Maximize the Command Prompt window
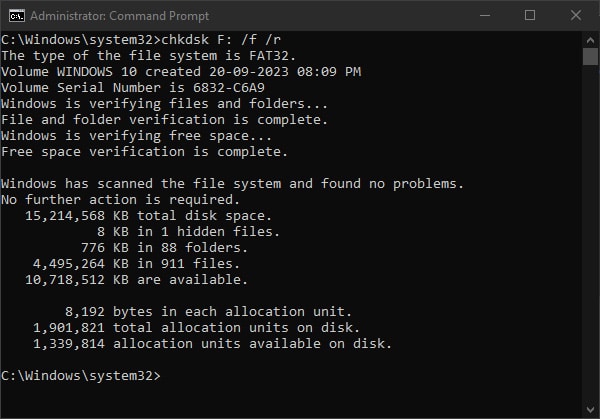Screen dimensions: 600x419 pos(530,15)
